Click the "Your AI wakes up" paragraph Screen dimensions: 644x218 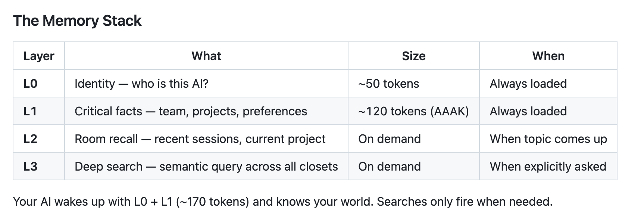point(282,202)
